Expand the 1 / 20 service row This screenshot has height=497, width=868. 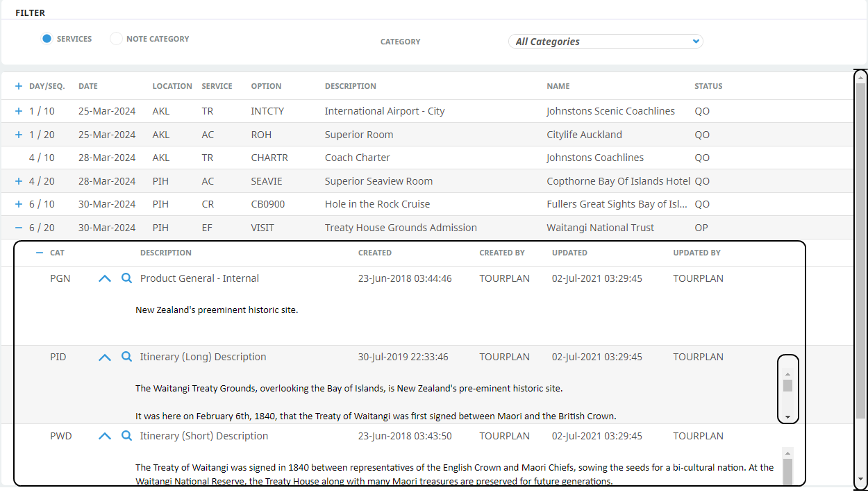[19, 135]
